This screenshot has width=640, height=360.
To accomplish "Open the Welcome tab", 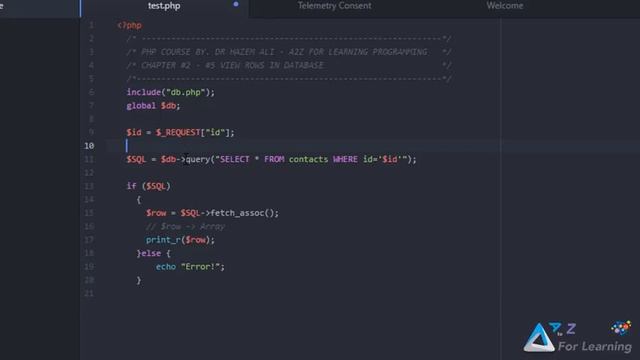I will 504,6.
